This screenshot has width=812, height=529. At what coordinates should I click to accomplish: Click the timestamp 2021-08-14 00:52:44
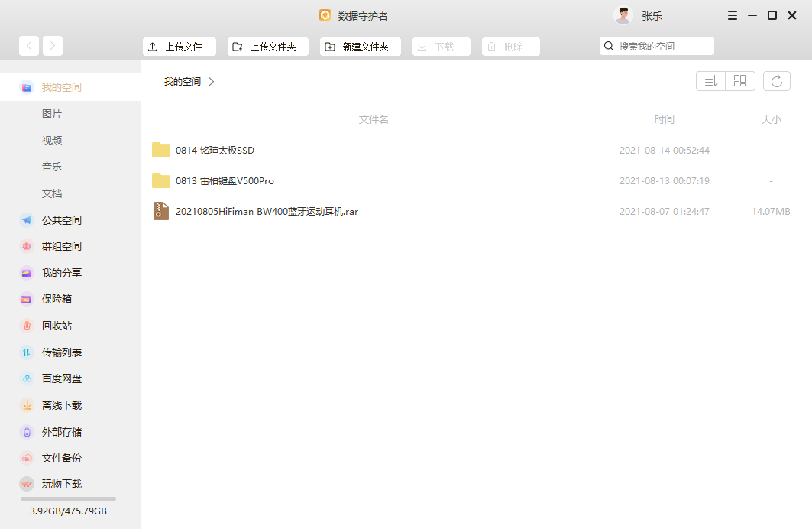coord(665,151)
